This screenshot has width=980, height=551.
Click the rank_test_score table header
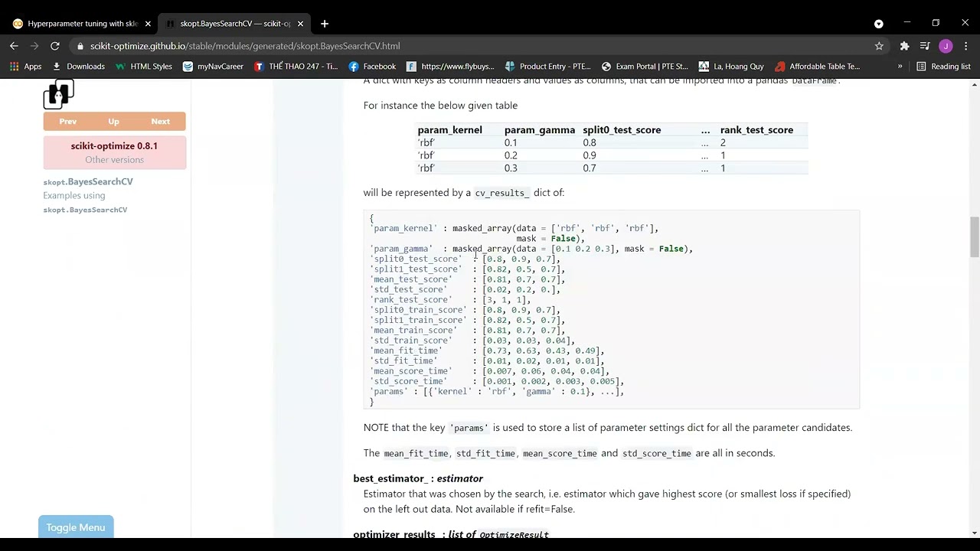click(756, 130)
